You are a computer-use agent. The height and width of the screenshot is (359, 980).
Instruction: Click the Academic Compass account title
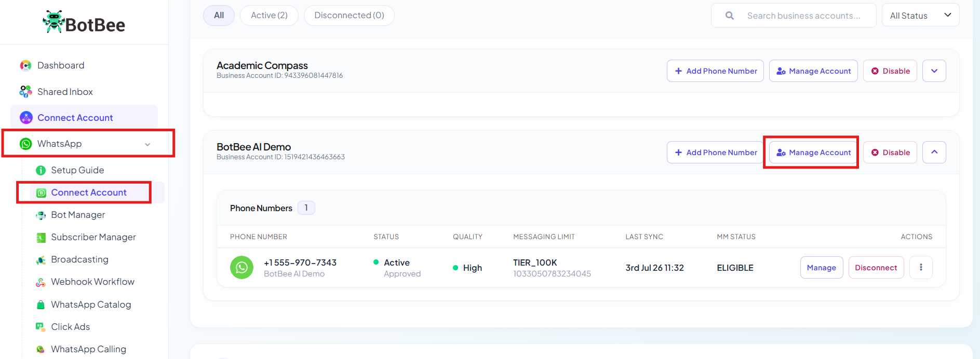(x=262, y=65)
